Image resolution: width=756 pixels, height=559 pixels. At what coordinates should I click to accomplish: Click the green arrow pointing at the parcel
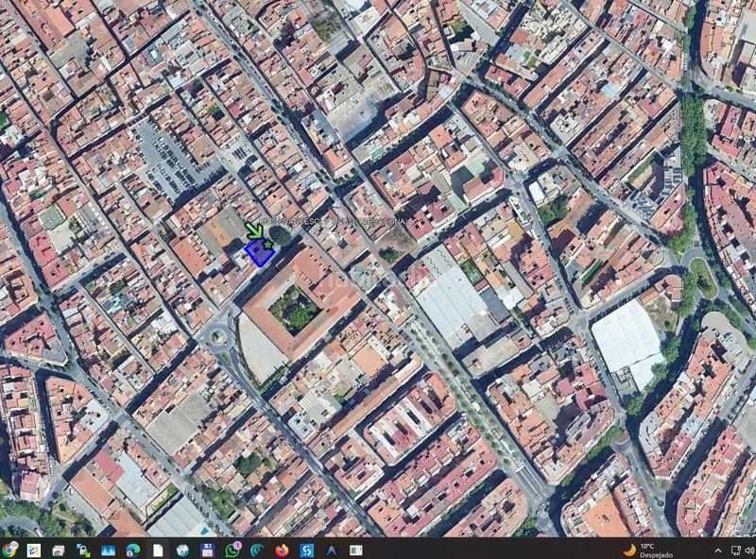pyautogui.click(x=254, y=230)
